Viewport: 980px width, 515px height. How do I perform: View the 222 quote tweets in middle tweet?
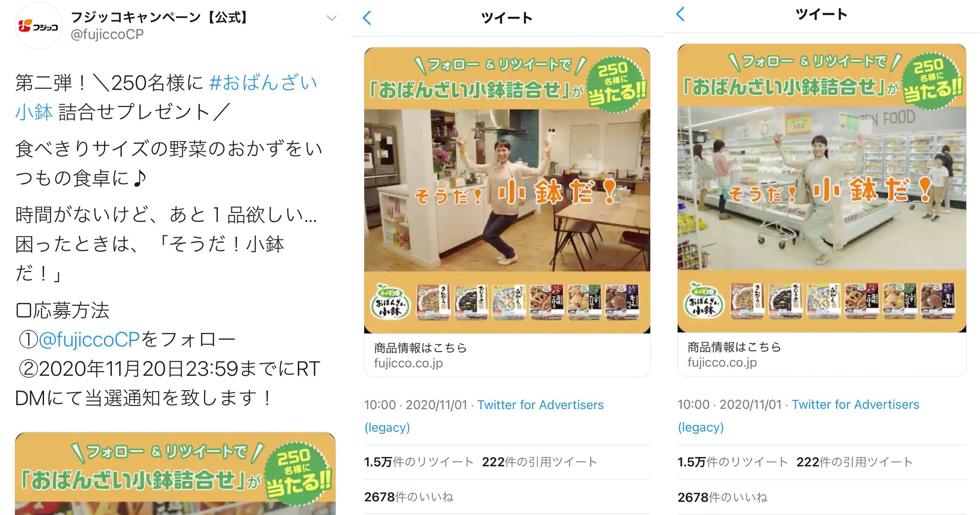(540, 462)
